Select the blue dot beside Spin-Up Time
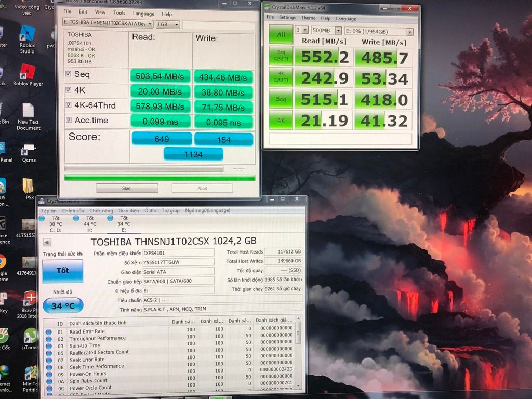Viewport: 532px width, 399px height. 48,346
